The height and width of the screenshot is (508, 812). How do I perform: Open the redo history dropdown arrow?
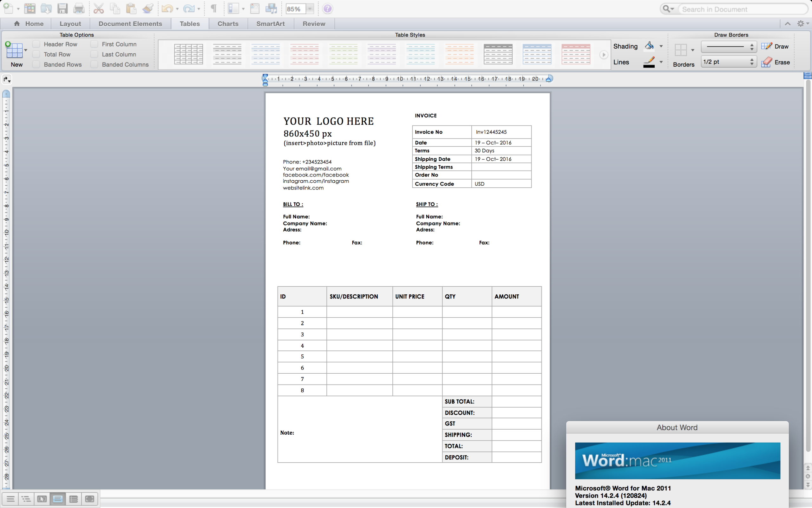tap(199, 9)
